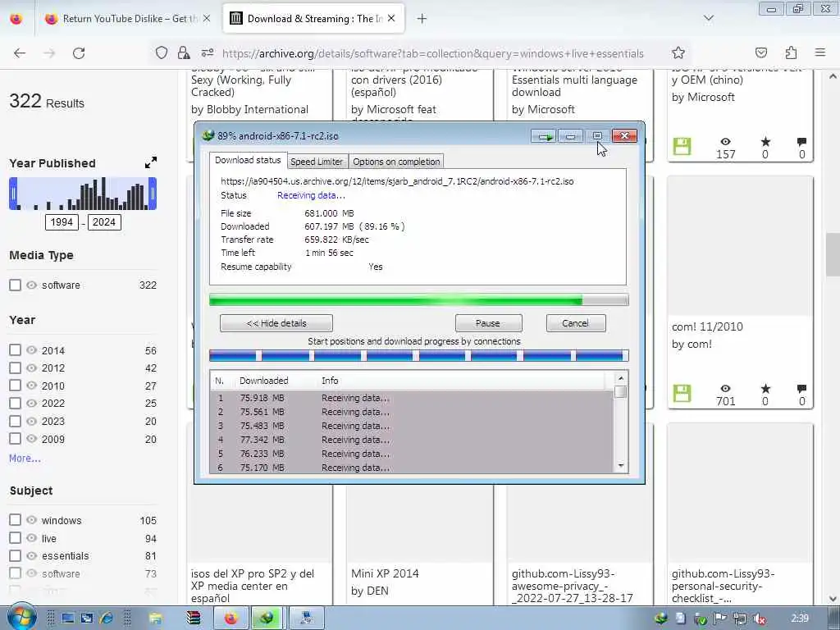Click the muted volume tray icon

[x=759, y=619]
